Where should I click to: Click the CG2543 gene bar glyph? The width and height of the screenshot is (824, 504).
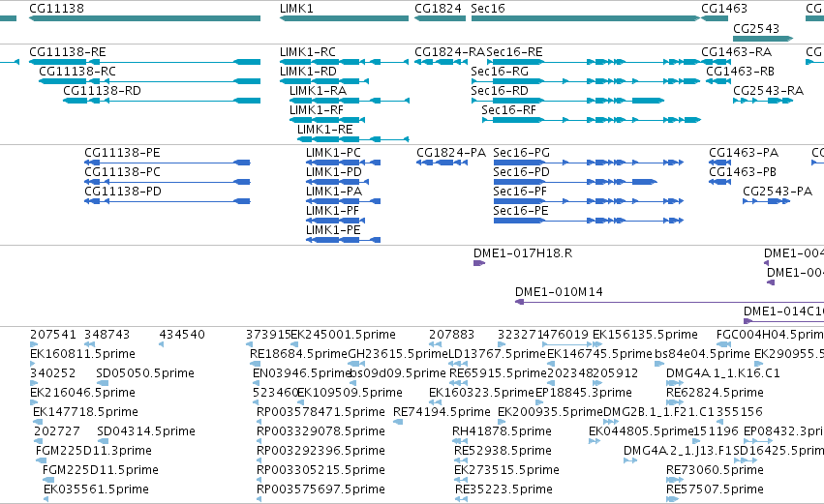point(763,39)
